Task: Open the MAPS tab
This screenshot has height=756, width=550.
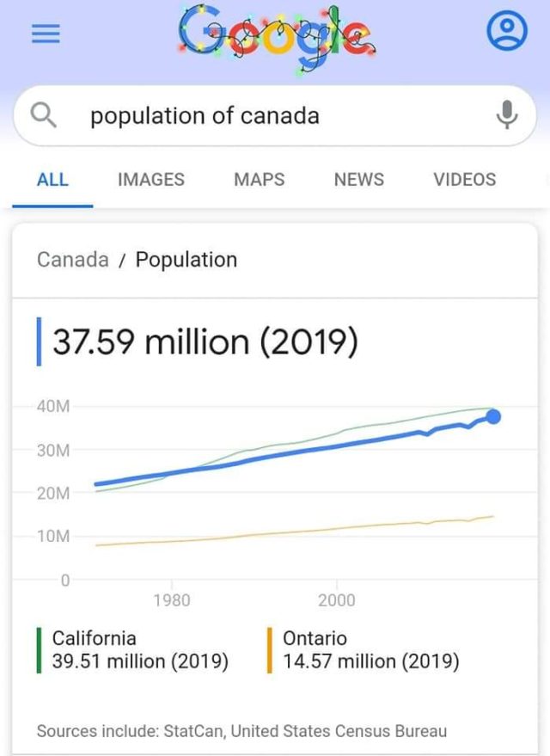Action: click(x=259, y=180)
